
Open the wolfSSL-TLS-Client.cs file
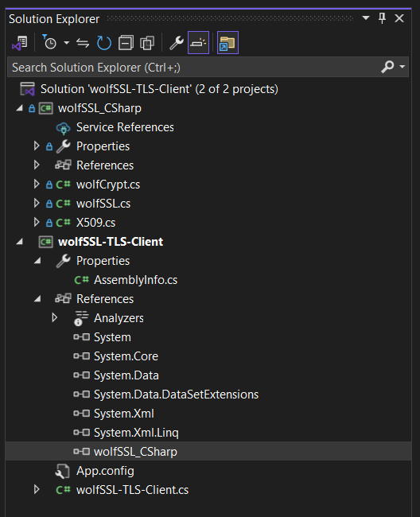132,490
